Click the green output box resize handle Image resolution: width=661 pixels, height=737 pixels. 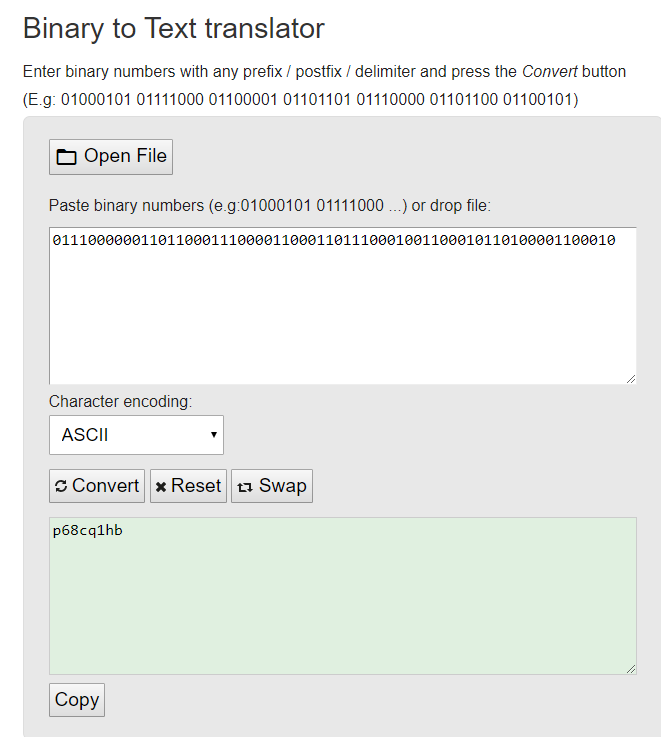pos(630,667)
